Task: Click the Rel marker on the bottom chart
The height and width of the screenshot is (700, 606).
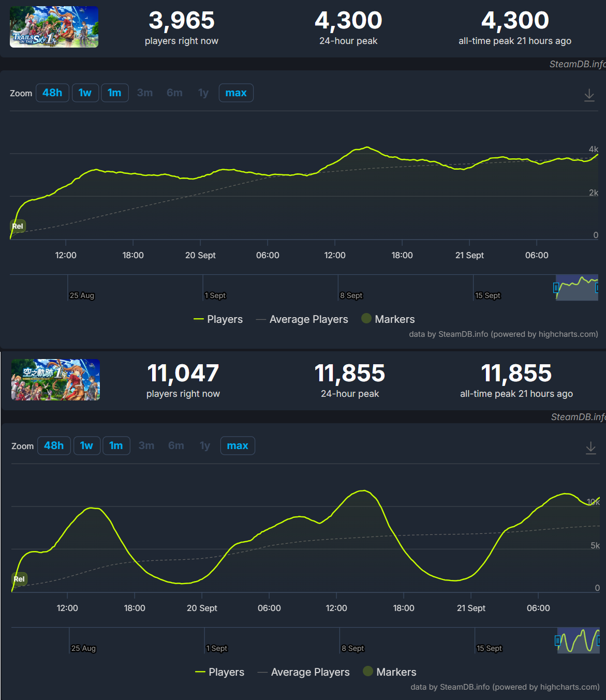Action: (x=19, y=579)
